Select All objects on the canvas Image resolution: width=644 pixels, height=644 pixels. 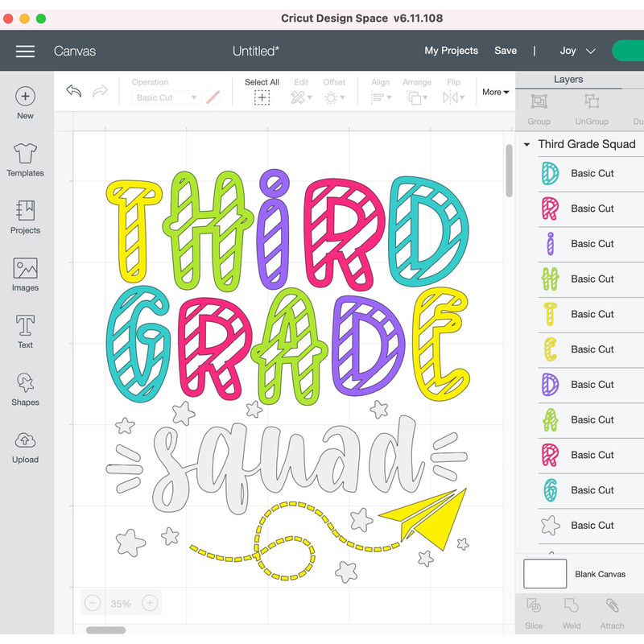tap(262, 91)
